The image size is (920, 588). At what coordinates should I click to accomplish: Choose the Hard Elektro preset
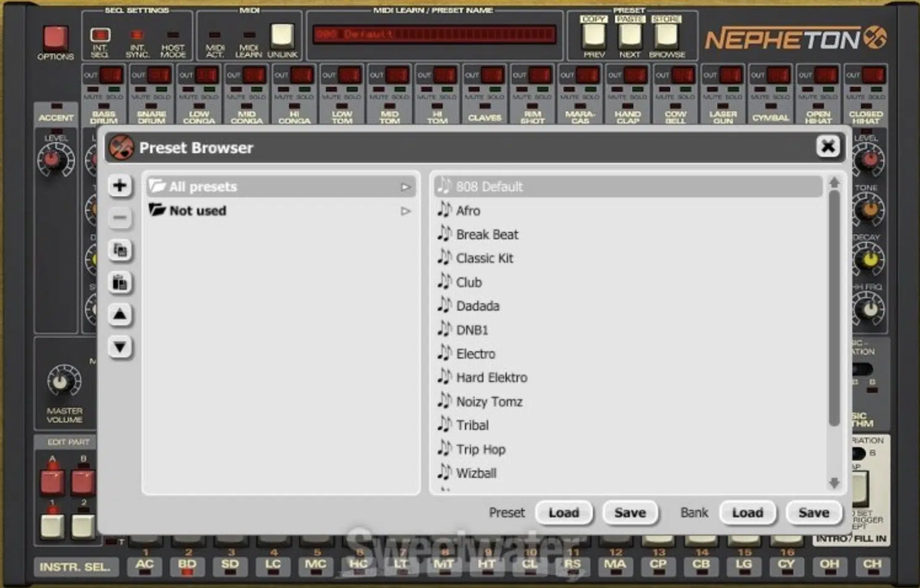[629, 377]
